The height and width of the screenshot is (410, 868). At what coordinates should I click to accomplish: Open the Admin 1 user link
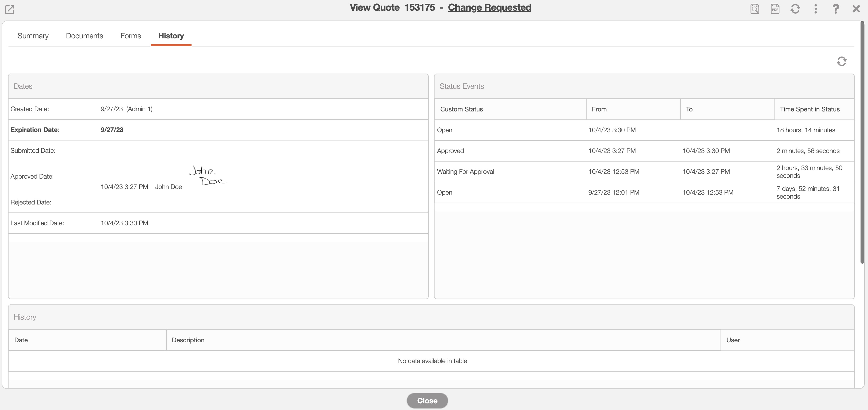tap(139, 109)
